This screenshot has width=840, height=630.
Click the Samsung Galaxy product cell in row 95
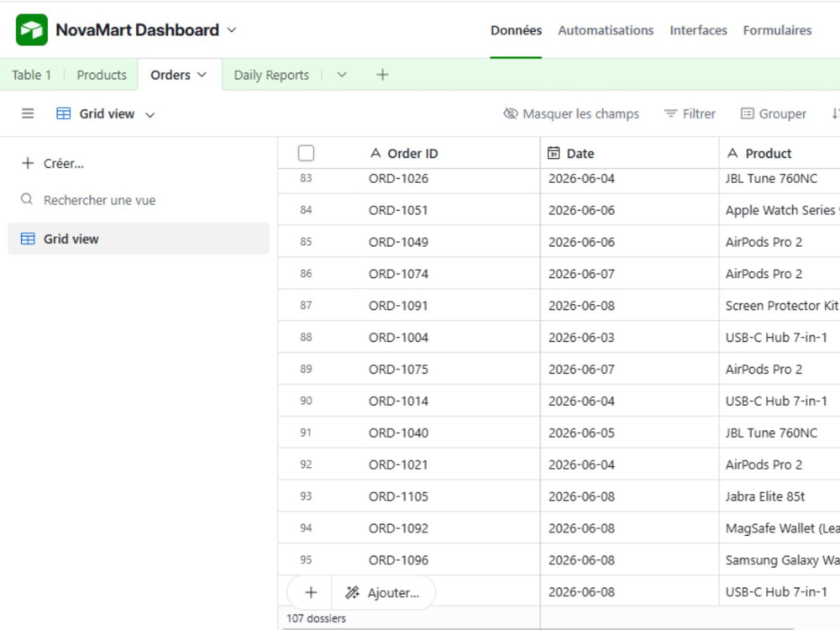coord(780,559)
